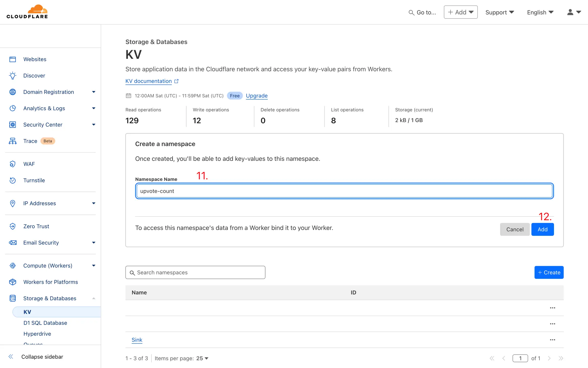Open the English language dropdown
This screenshot has height=368, width=588.
(x=540, y=12)
